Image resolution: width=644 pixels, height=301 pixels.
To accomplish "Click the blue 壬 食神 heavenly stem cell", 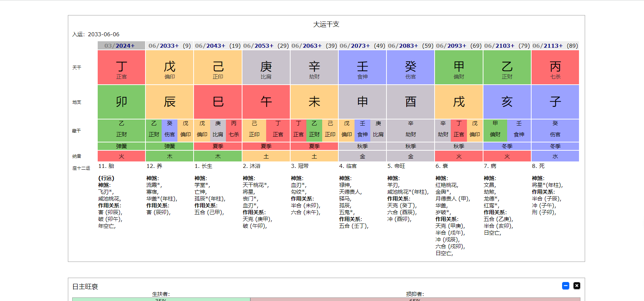I will 362,67.
